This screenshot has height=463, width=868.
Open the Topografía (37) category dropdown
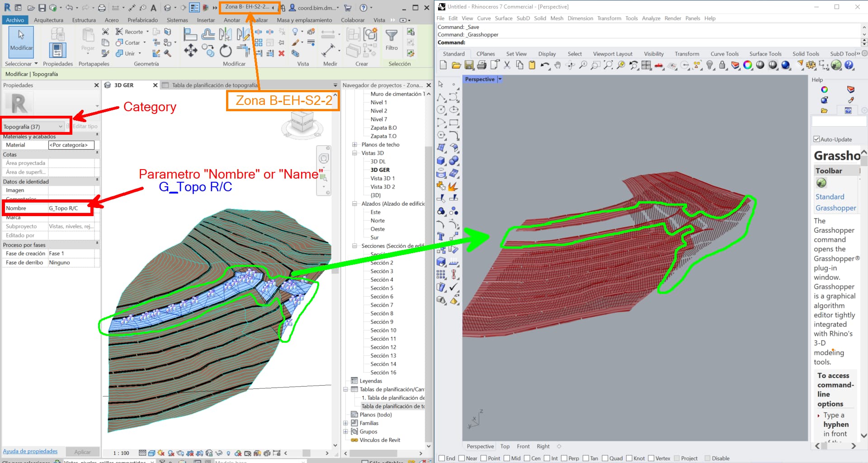coord(61,127)
